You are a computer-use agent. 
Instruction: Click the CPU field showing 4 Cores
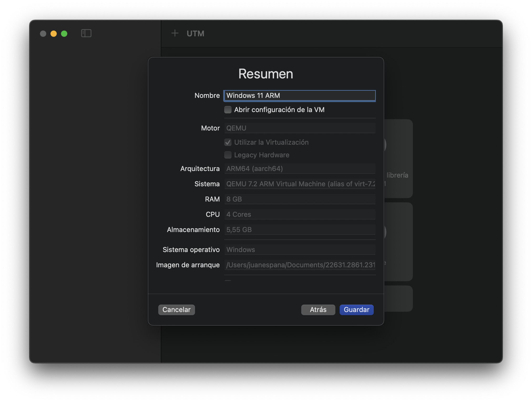300,214
